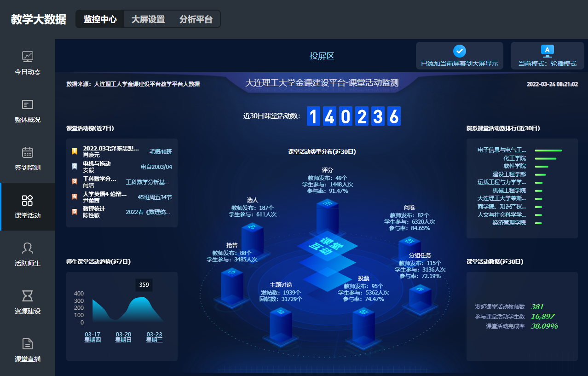Image resolution: width=588 pixels, height=376 pixels.
Task: Click the blue checkmark added-to-screen icon
Action: 459,51
